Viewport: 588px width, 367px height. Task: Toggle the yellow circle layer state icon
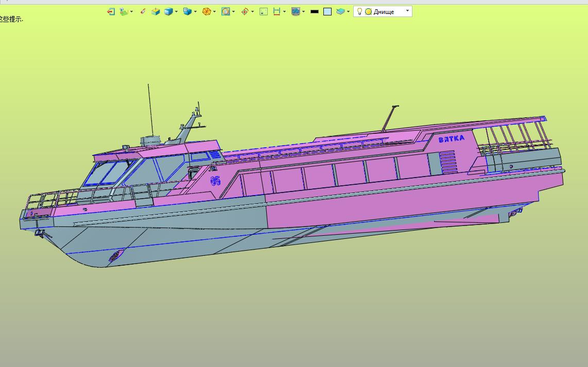click(x=368, y=11)
